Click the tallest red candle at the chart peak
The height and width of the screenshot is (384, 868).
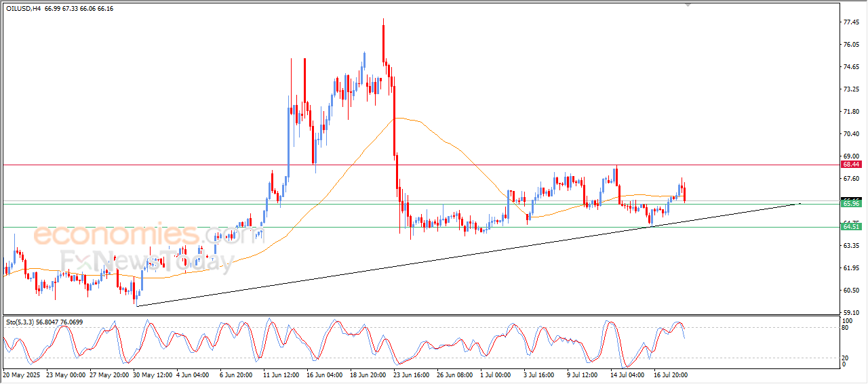point(384,44)
